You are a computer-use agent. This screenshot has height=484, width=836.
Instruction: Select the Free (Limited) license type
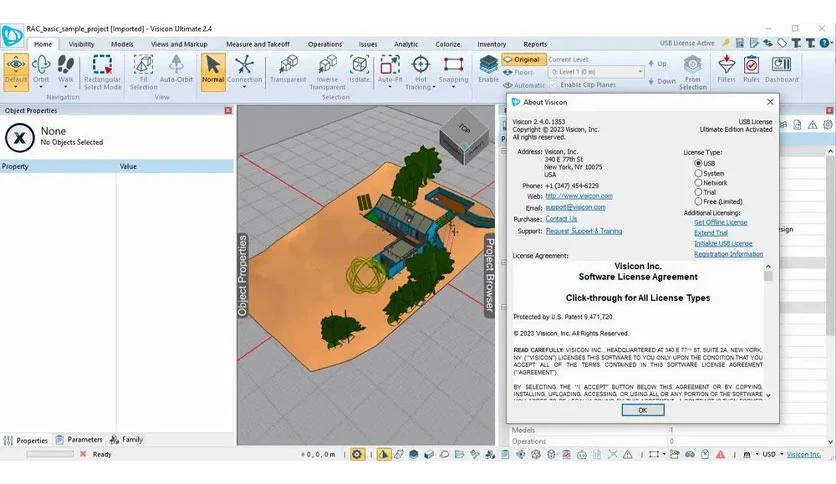point(698,201)
